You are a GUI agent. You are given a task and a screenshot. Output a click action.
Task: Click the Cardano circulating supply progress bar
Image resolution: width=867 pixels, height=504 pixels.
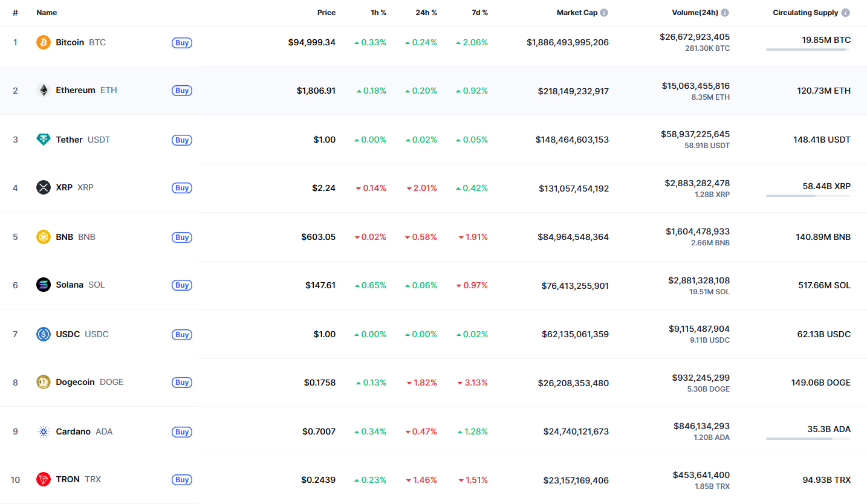808,439
